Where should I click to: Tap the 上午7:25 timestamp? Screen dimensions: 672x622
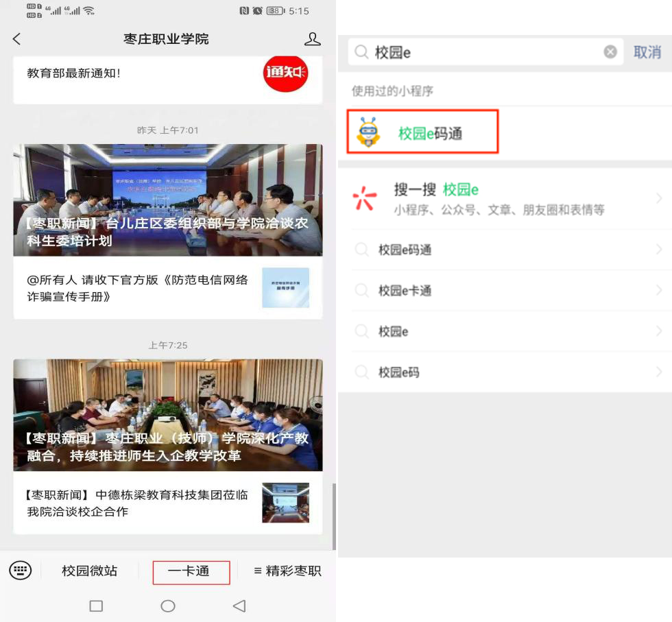click(x=168, y=345)
